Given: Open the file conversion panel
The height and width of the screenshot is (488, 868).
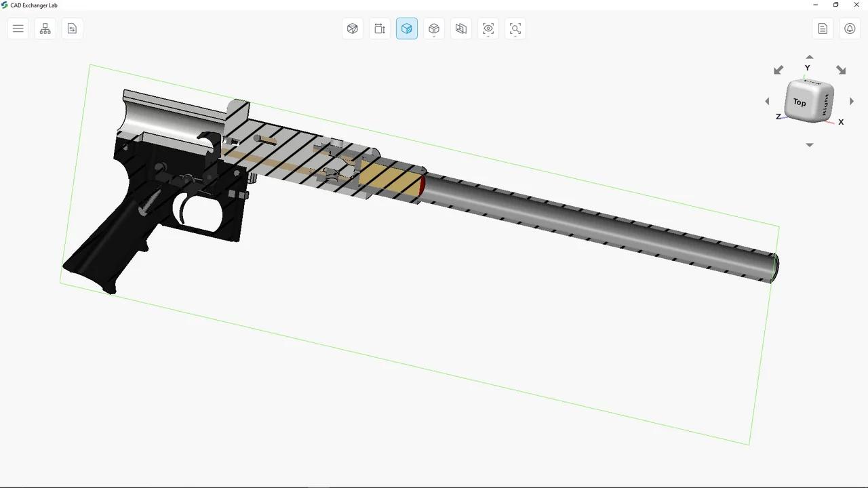Looking at the screenshot, I should pos(72,28).
